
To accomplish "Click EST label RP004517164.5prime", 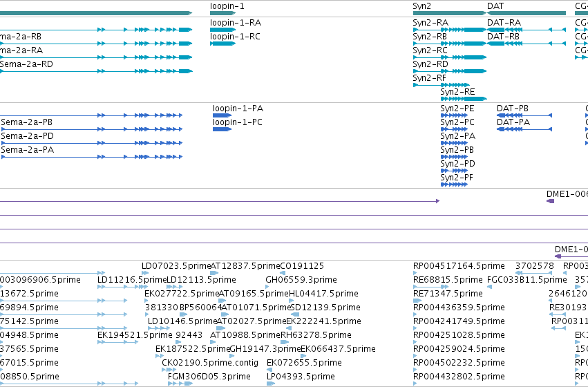I will pos(459,266).
